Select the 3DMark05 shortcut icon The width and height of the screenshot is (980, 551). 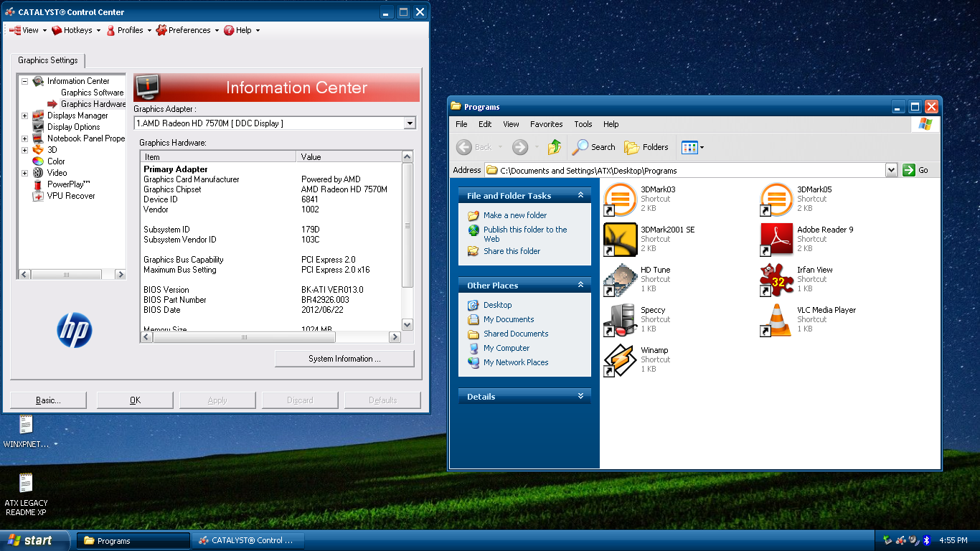(x=776, y=199)
